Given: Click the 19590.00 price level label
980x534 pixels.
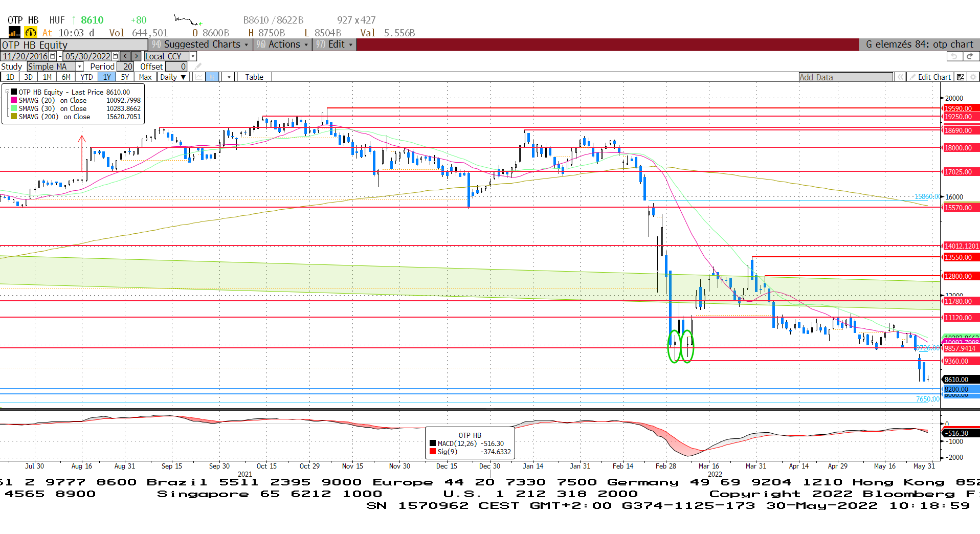Looking at the screenshot, I should point(961,108).
